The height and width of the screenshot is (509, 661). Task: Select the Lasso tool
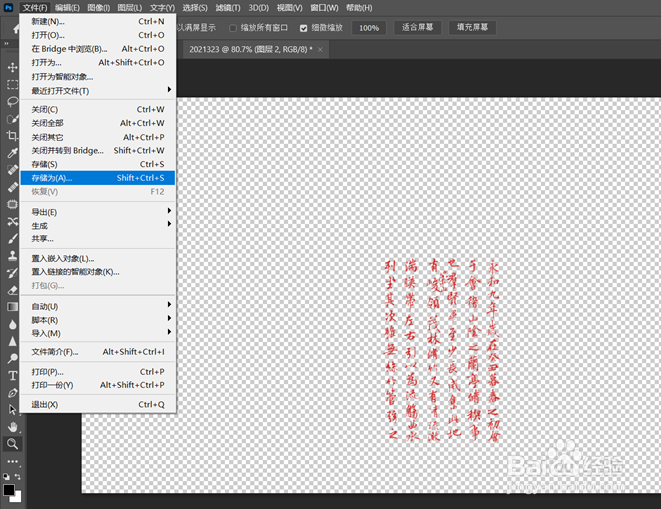point(12,102)
